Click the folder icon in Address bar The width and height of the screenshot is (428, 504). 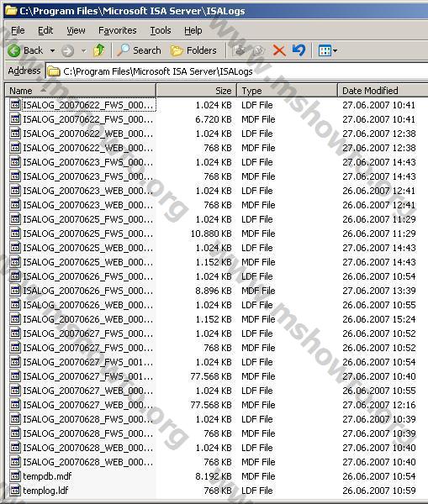(x=54, y=71)
